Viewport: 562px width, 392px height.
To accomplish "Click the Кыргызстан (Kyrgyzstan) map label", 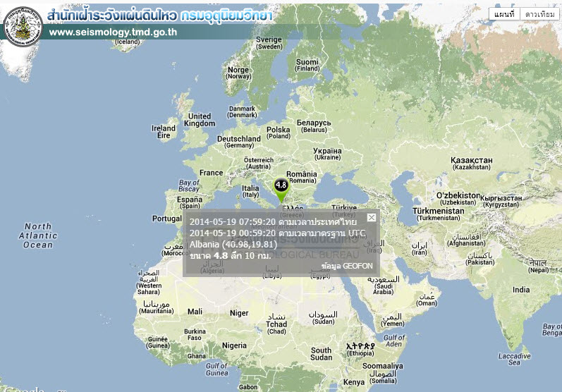I will click(501, 201).
